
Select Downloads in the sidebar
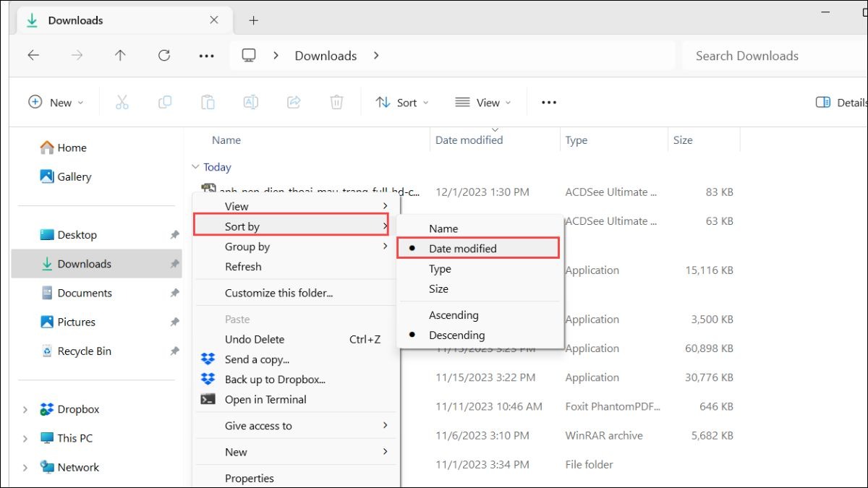click(x=96, y=264)
